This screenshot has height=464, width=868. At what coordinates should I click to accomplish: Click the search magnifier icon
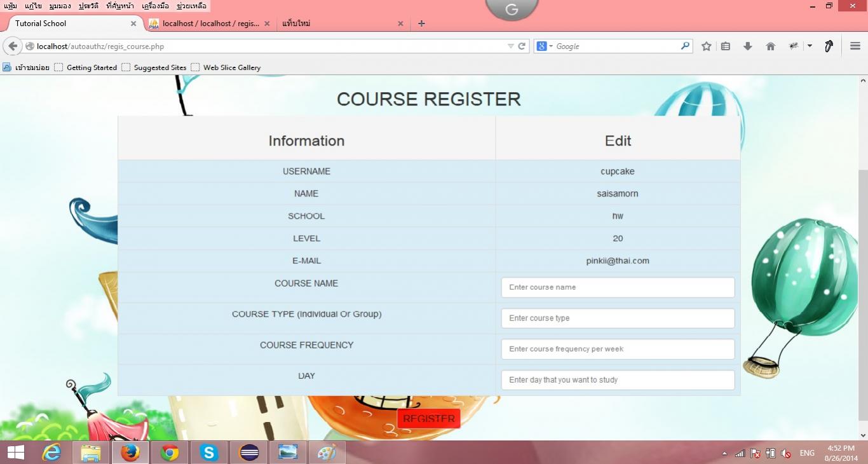pyautogui.click(x=685, y=46)
